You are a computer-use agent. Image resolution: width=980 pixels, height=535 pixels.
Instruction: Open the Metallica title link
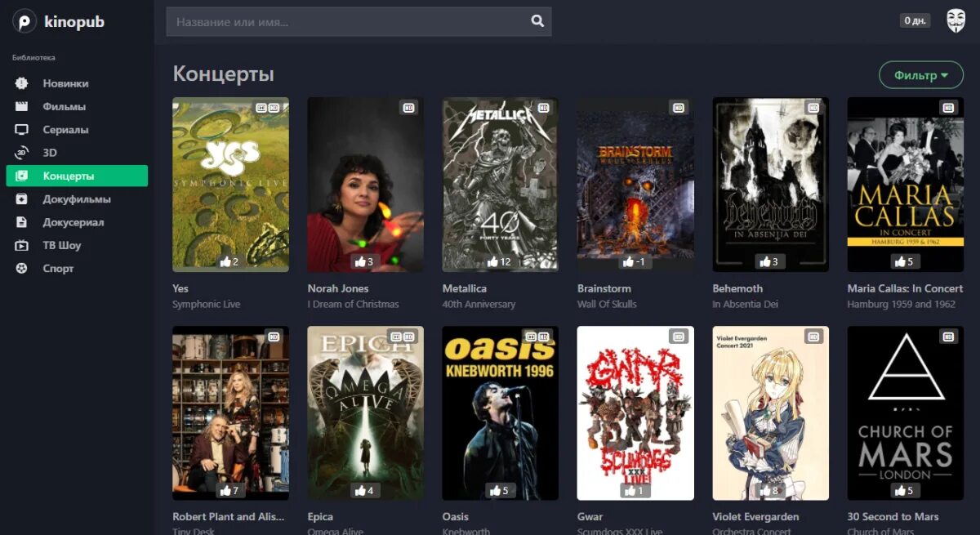click(x=465, y=288)
